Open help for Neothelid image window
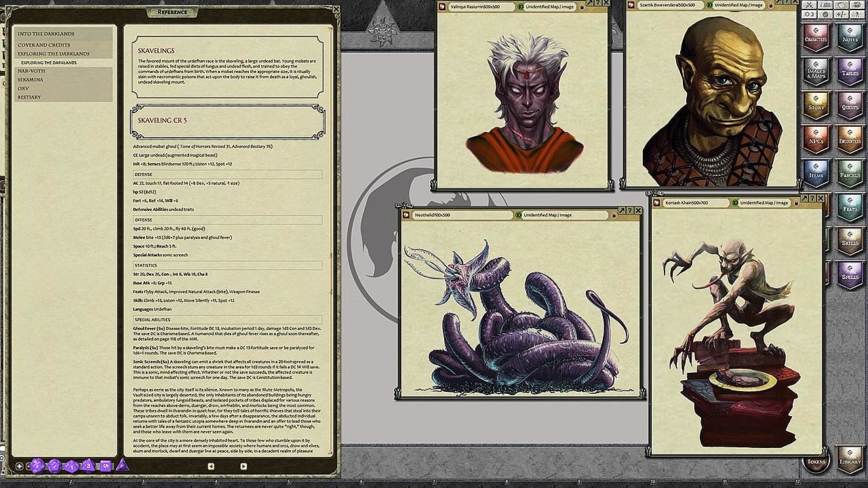 (x=630, y=211)
